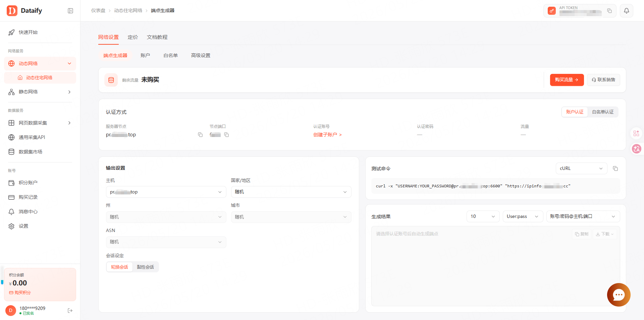
Task: Switch to the 文档教程 tab
Action: tap(157, 37)
